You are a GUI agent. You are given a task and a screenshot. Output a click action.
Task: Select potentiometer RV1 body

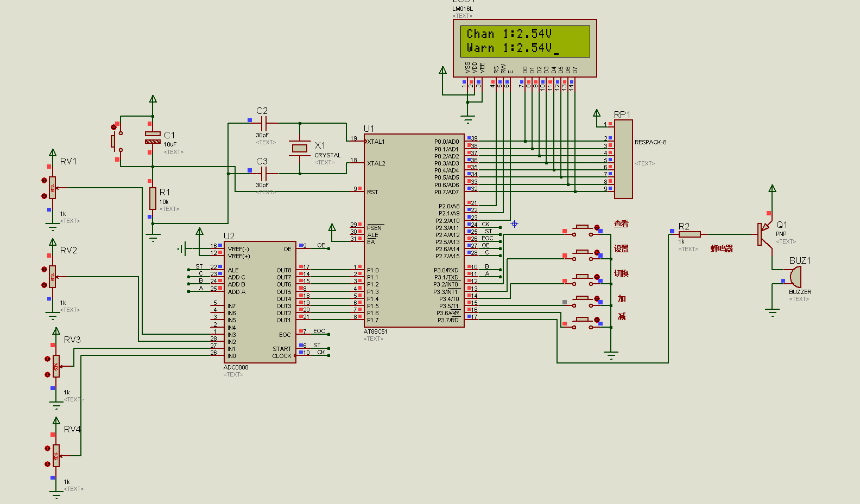52,188
